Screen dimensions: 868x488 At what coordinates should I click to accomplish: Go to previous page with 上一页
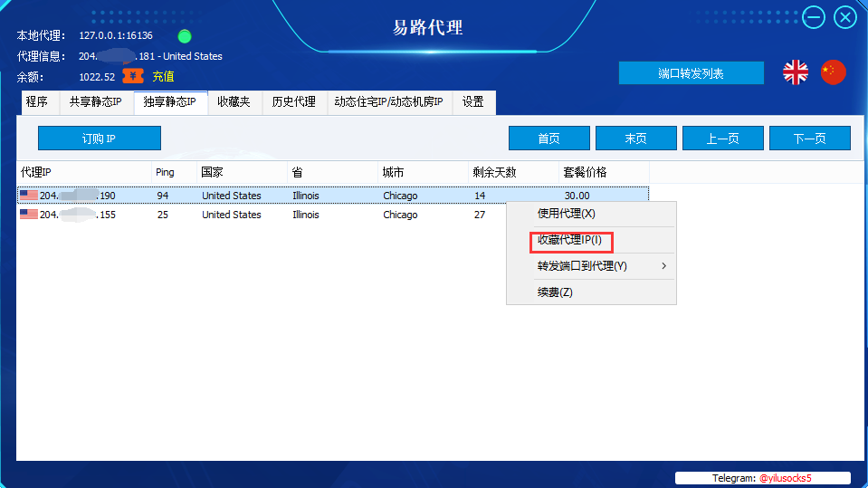pos(723,138)
